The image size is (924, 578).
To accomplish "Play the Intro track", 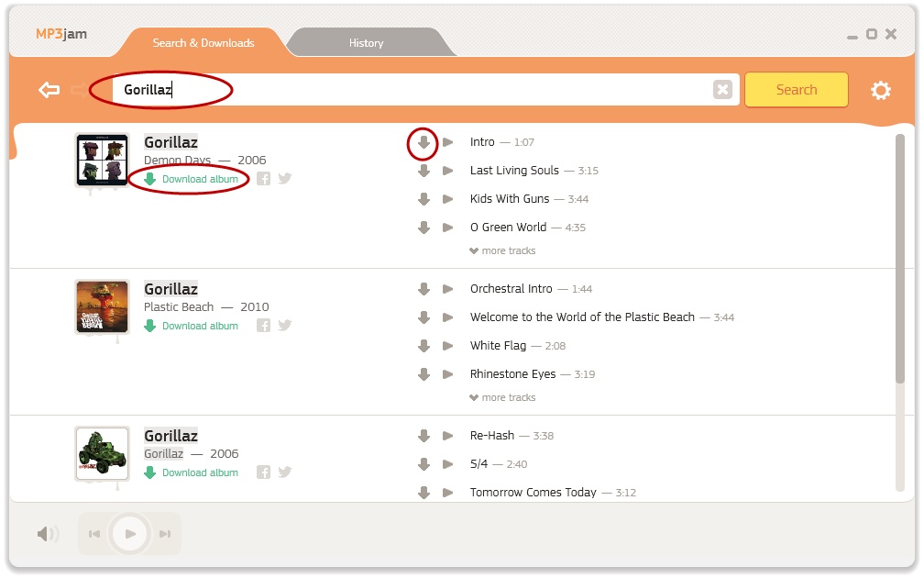I will coord(448,142).
